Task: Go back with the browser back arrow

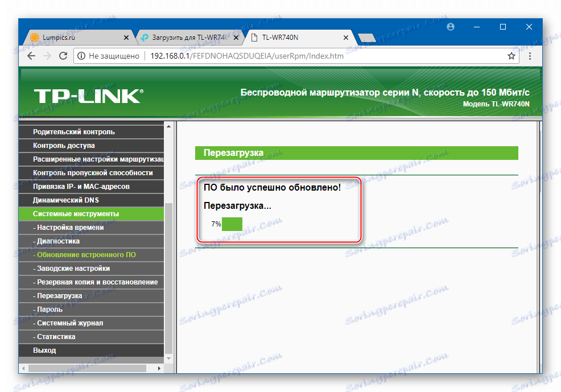Action: (x=31, y=56)
